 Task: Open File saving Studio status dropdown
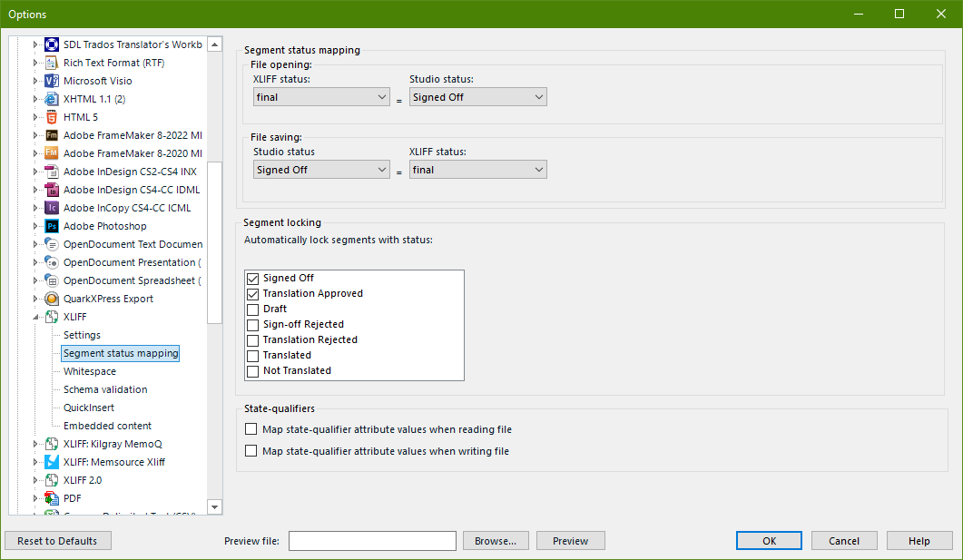pyautogui.click(x=321, y=170)
